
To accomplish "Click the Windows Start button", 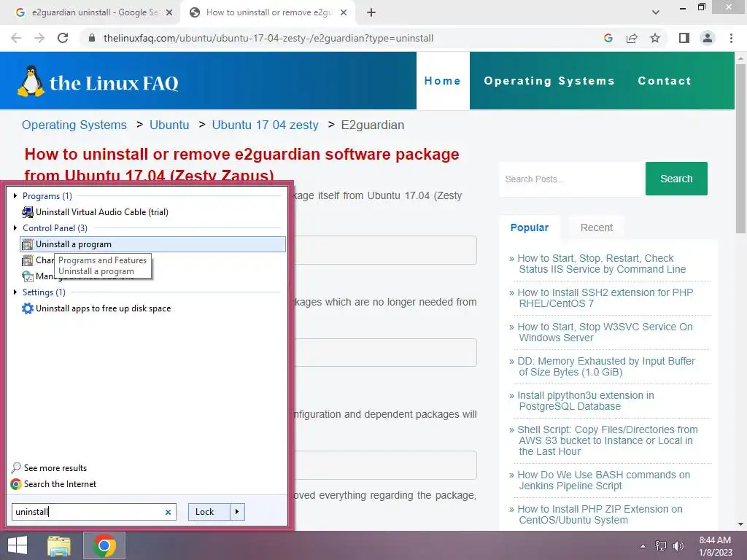I will coord(18,545).
